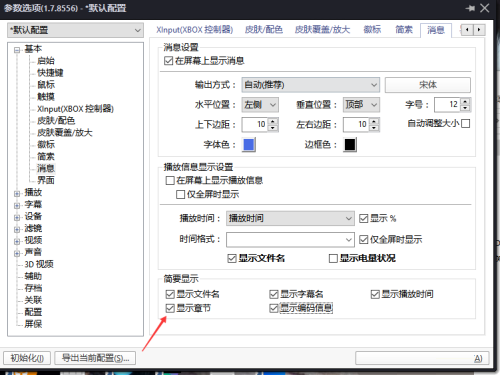Click the 初始化(I) button

tap(27, 358)
